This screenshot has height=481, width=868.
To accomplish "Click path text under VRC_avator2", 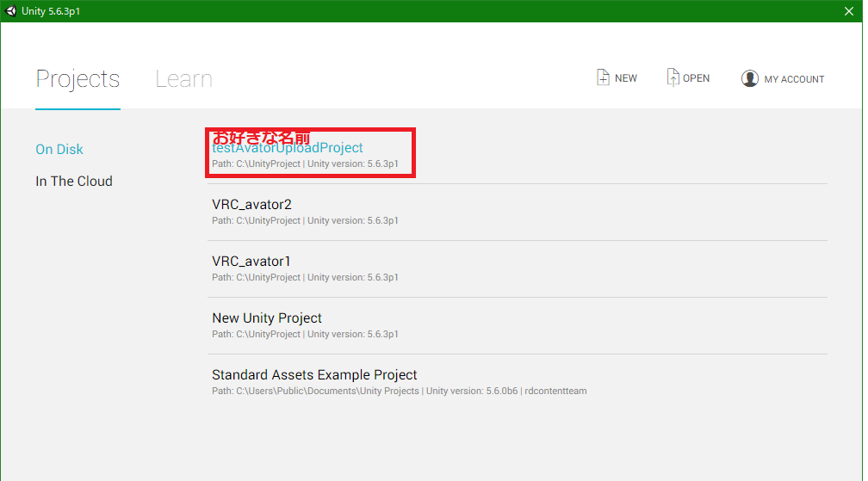I will click(305, 220).
